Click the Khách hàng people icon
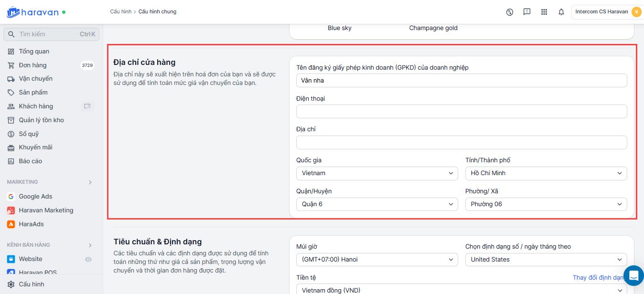The image size is (644, 294). tap(11, 106)
